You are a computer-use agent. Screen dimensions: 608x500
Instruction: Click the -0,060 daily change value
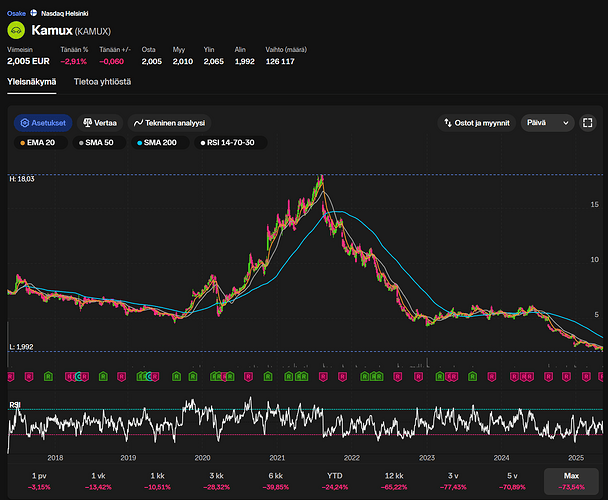tap(112, 61)
